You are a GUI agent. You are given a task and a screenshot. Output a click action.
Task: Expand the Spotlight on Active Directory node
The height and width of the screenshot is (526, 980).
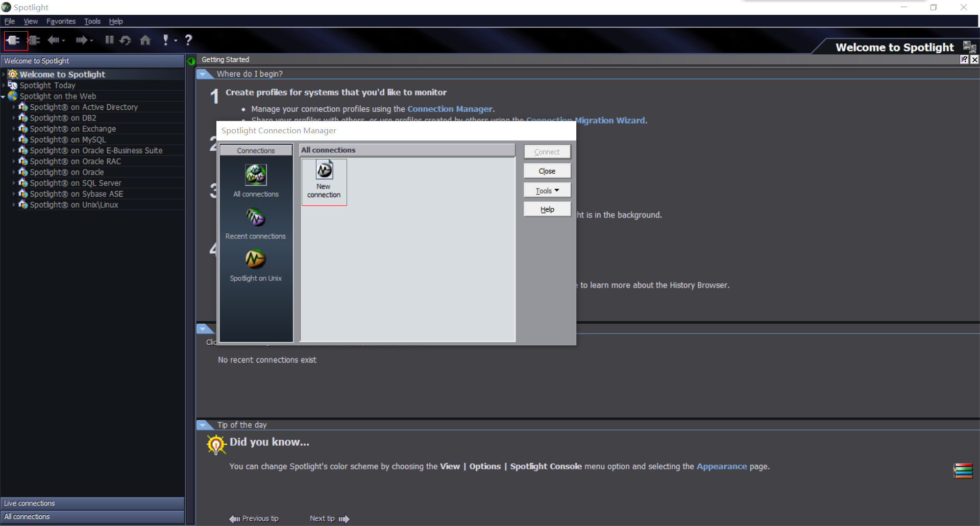click(x=14, y=107)
